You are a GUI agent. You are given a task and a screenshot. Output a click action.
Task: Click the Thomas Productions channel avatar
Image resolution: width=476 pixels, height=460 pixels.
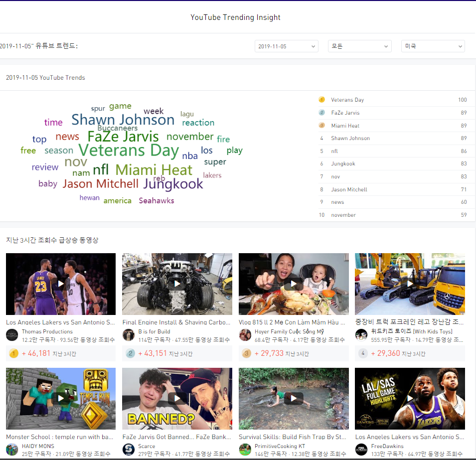click(x=12, y=335)
